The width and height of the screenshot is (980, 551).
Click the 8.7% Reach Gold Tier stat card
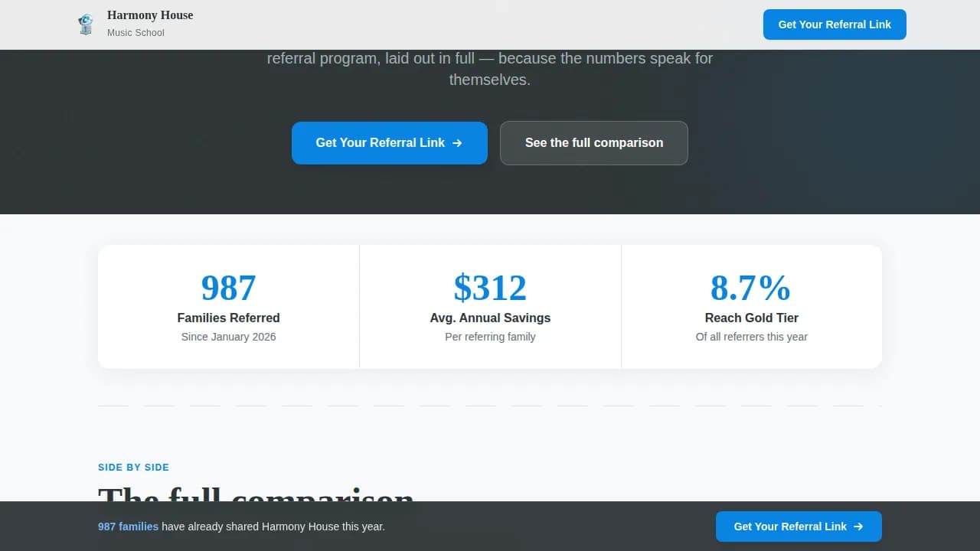click(x=751, y=306)
